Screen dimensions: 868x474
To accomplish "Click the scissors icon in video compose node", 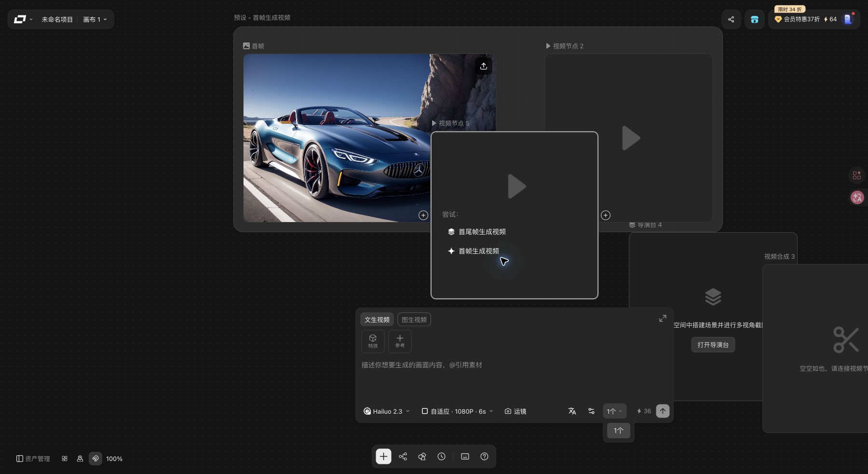I will pyautogui.click(x=846, y=340).
